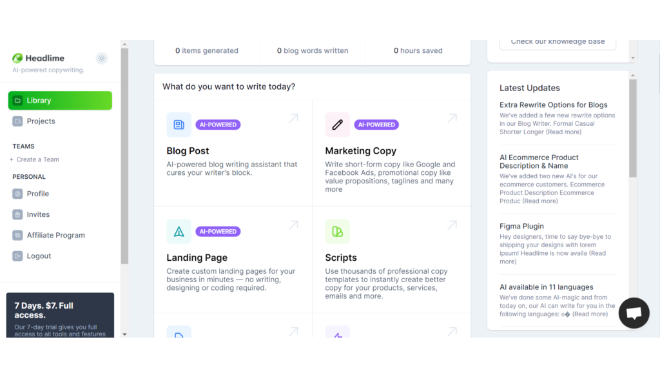Open Blog Post with its arrow icon

click(293, 118)
